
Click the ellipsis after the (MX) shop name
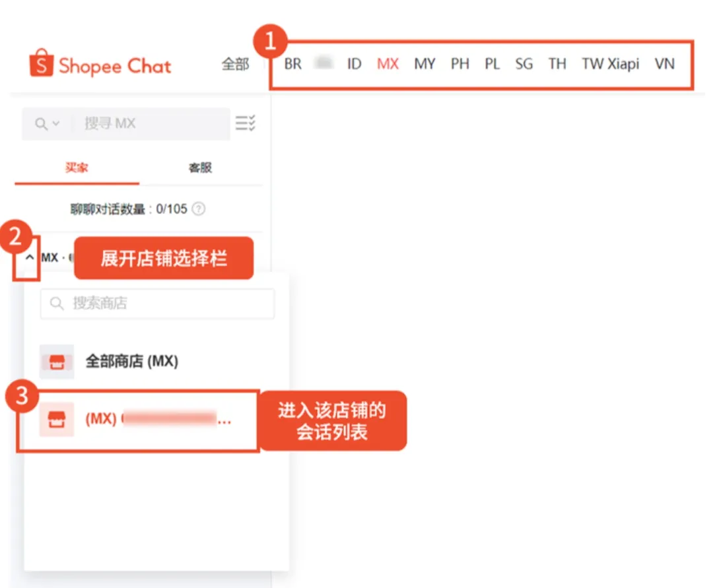[224, 420]
